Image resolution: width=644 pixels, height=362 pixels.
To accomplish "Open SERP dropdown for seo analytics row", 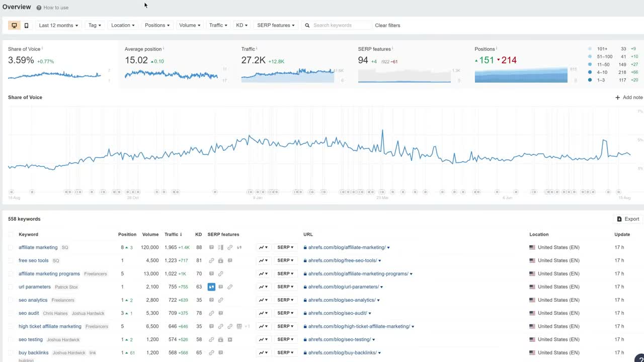I will point(286,300).
